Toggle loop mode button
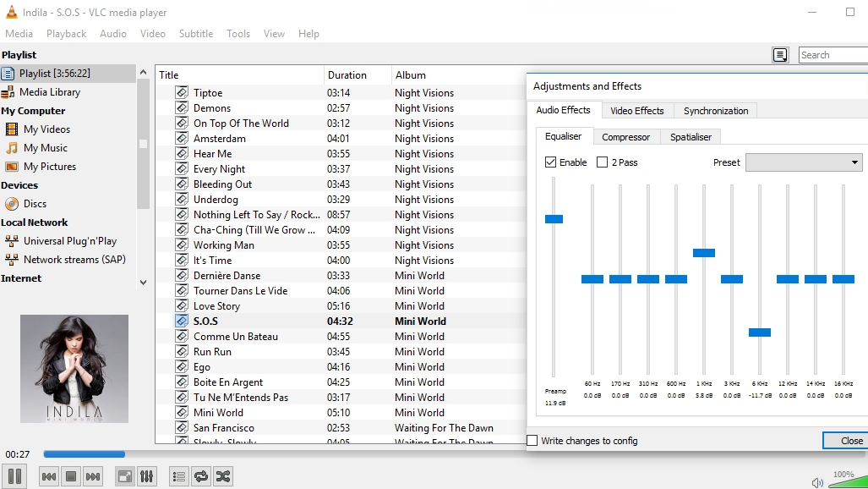Screen dimensions: 868x489 click(201, 476)
